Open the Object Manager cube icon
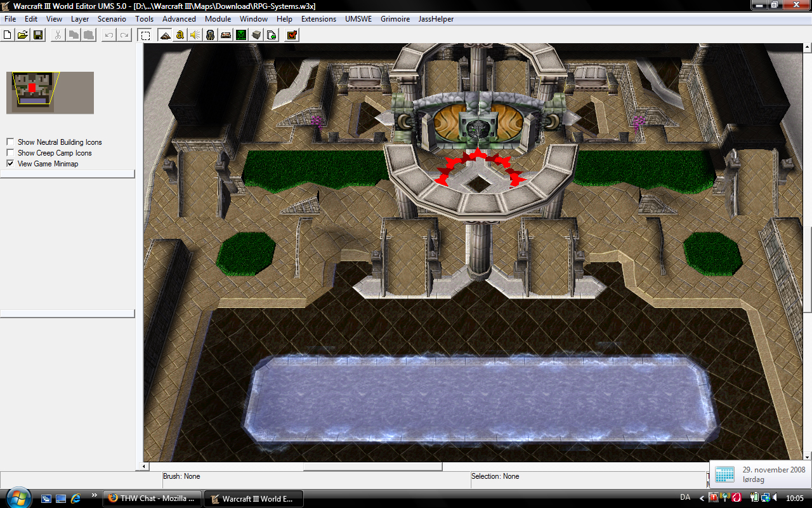 pyautogui.click(x=256, y=35)
